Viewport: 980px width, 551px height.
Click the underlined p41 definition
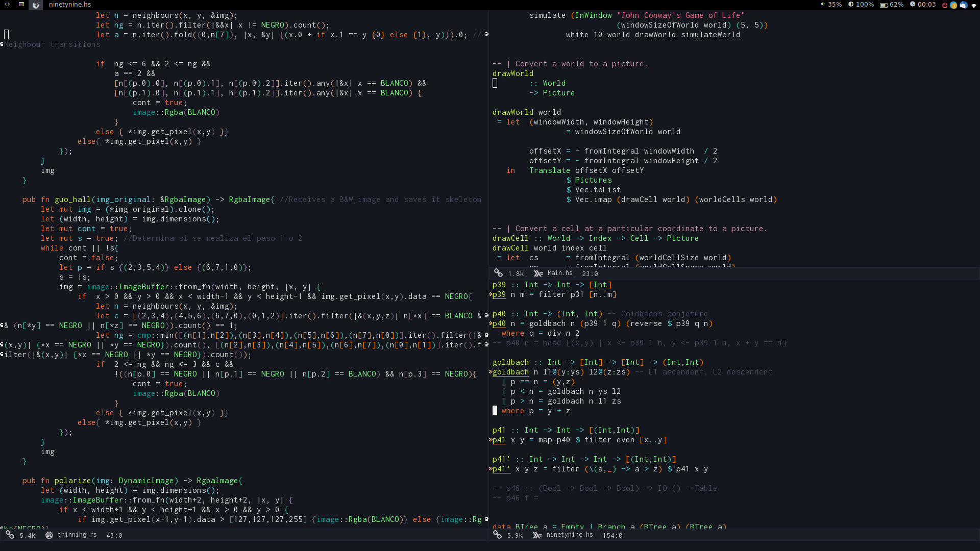tap(499, 440)
